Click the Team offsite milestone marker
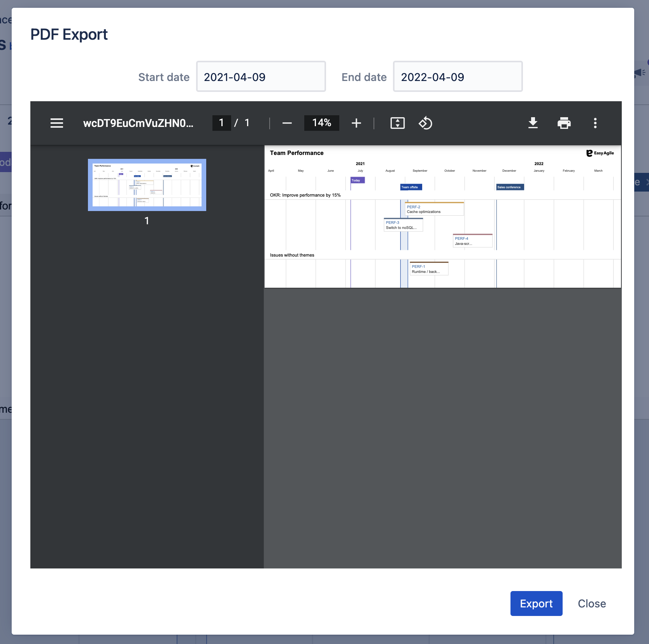The image size is (649, 644). point(411,187)
